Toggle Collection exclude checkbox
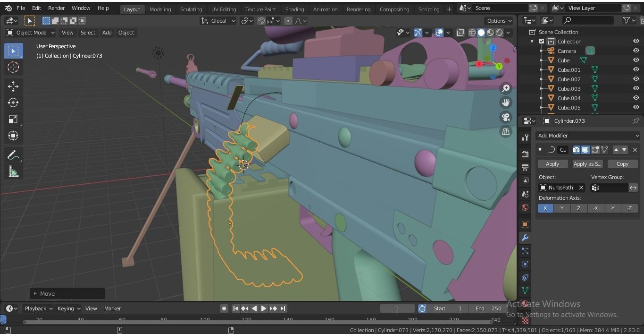Screen dimensions: 644x334 [x=542, y=42]
